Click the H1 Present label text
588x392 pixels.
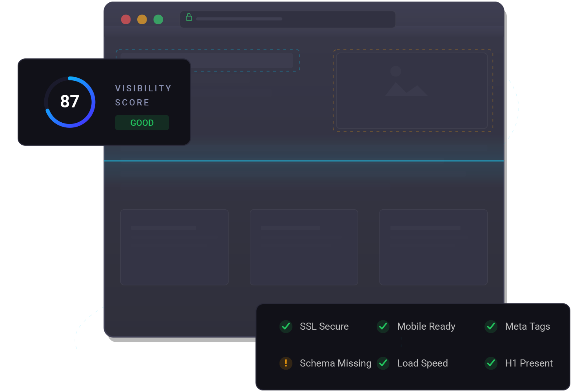click(529, 363)
